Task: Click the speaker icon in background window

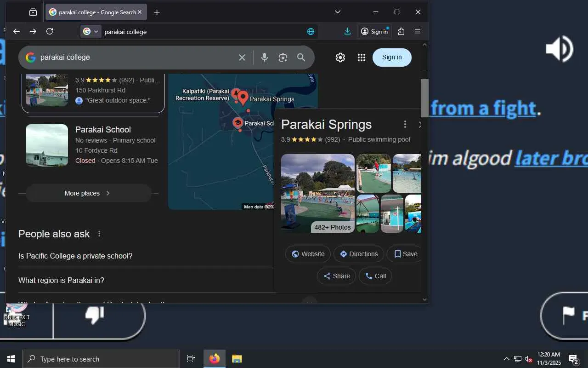Action: [559, 48]
